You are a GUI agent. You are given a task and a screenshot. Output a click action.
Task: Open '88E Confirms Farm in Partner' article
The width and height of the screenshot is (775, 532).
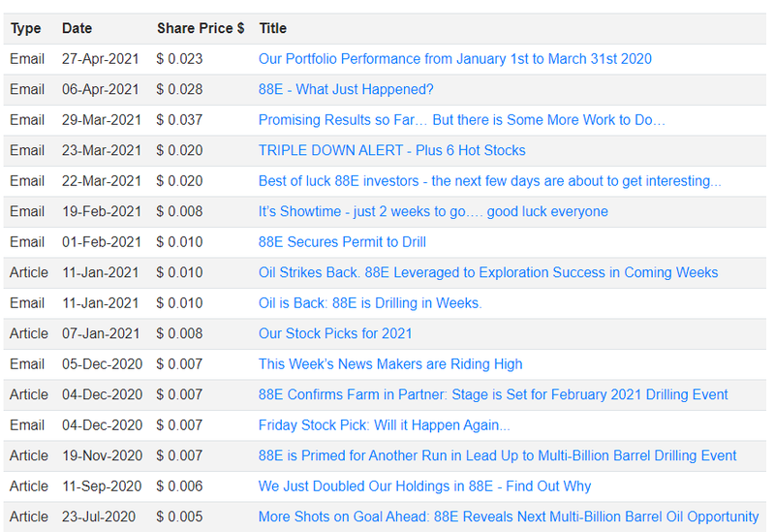[493, 394]
